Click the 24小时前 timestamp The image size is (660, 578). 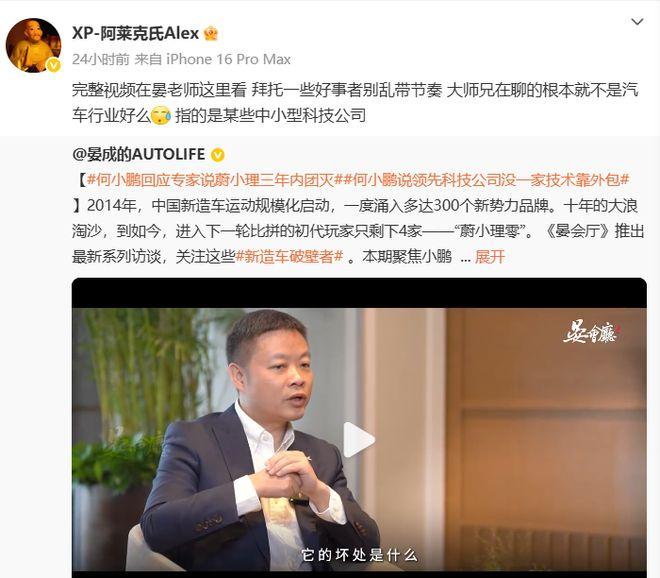(x=101, y=59)
